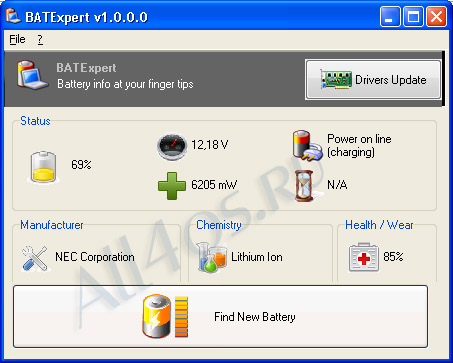Click the yellow battery charge level icon
The image size is (453, 363).
[x=43, y=167]
